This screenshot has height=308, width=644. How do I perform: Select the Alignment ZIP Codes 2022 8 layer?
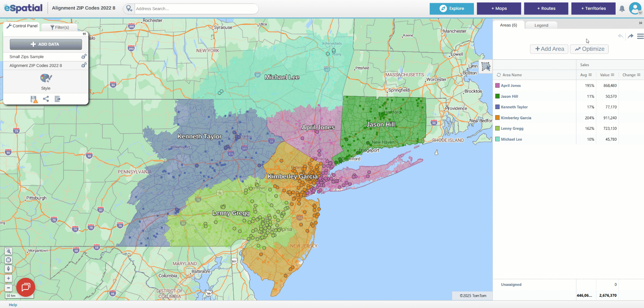(36, 66)
